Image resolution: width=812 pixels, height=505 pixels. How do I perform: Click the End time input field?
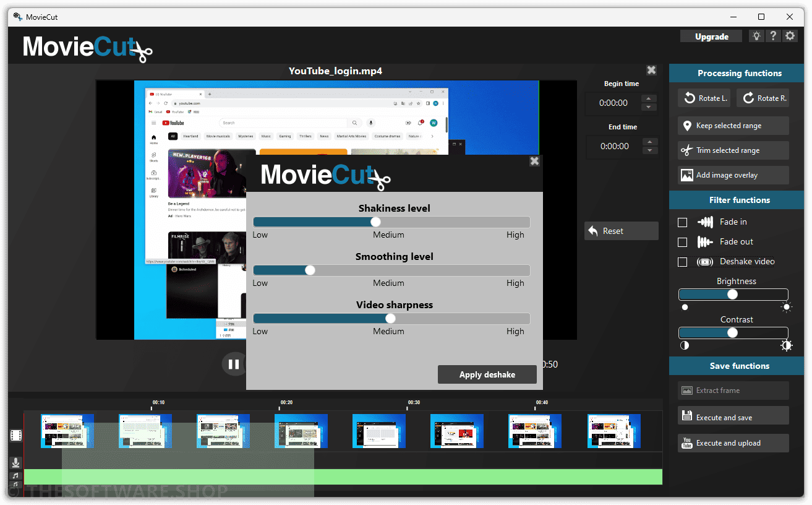[x=613, y=147]
